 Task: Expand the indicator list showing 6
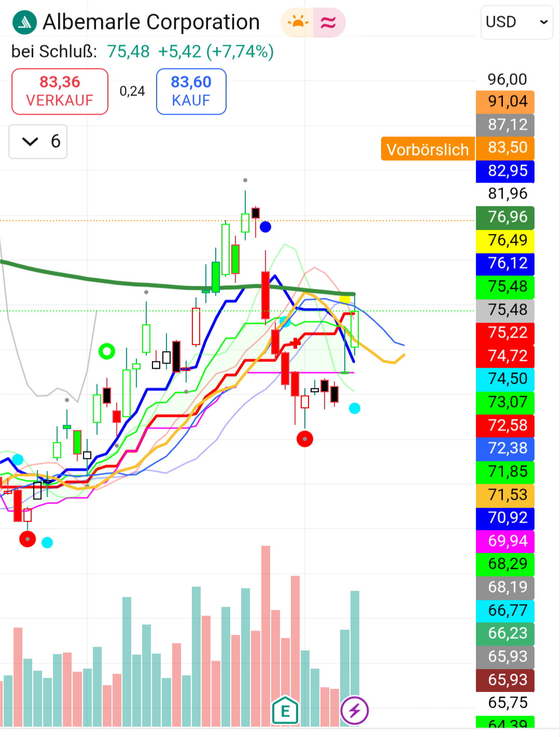coord(38,142)
